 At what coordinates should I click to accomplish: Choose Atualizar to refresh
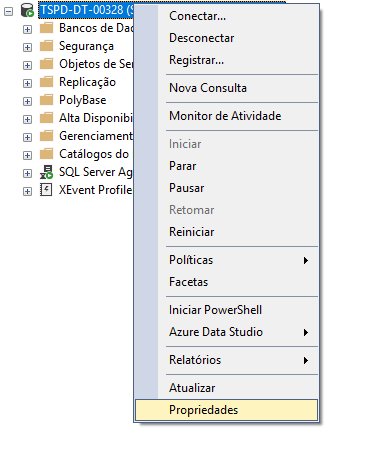point(227,388)
